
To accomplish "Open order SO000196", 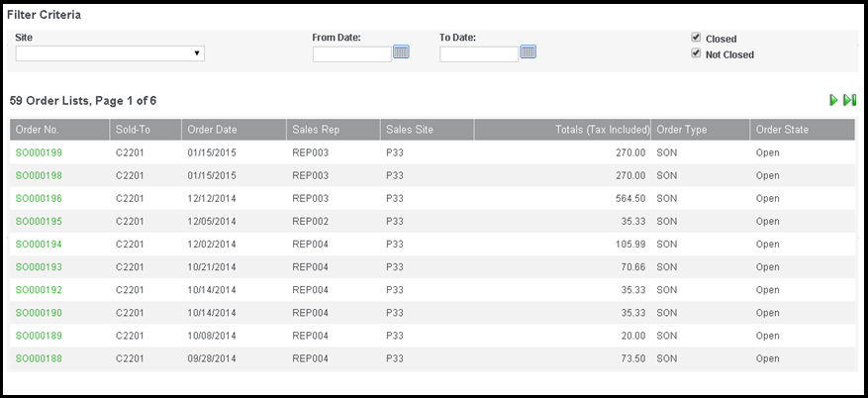I will tap(39, 198).
